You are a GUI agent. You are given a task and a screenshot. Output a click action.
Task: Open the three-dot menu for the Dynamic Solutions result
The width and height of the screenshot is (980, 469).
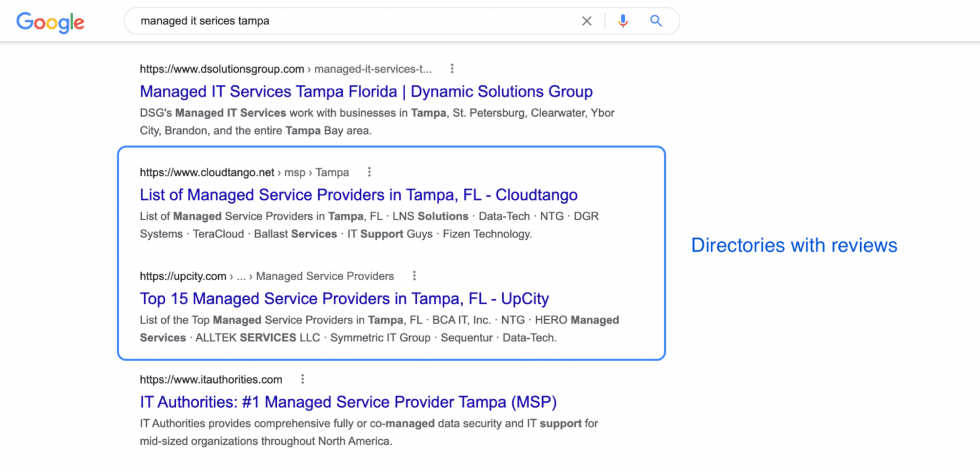[x=452, y=68]
